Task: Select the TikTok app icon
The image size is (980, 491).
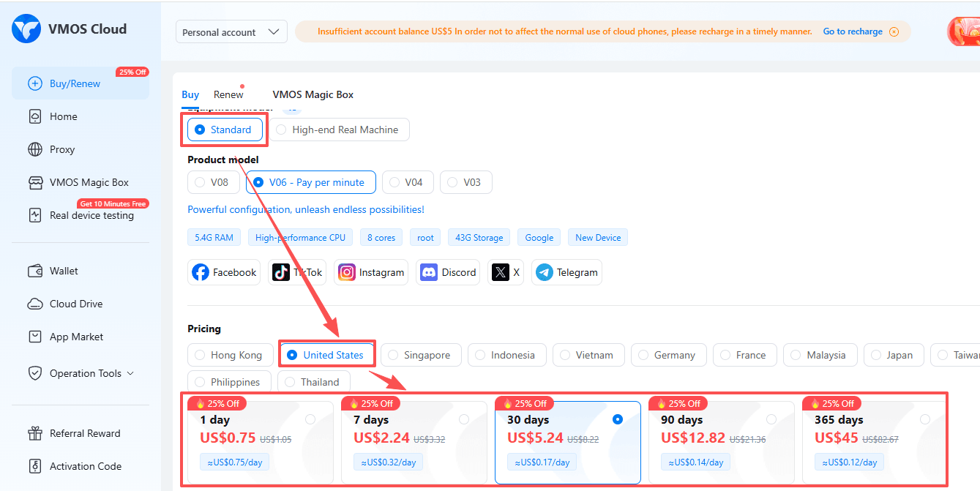Action: (297, 271)
